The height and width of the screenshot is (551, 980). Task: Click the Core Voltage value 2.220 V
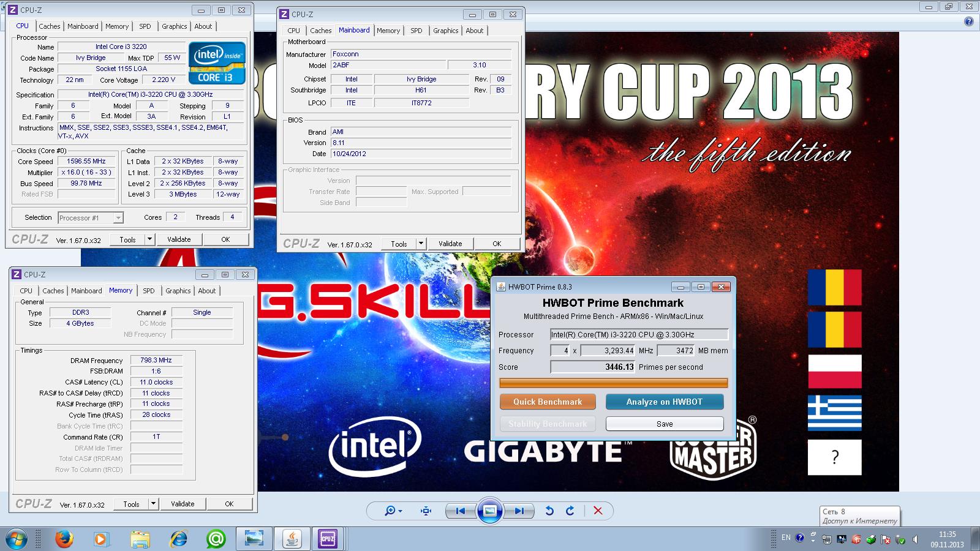pyautogui.click(x=164, y=80)
